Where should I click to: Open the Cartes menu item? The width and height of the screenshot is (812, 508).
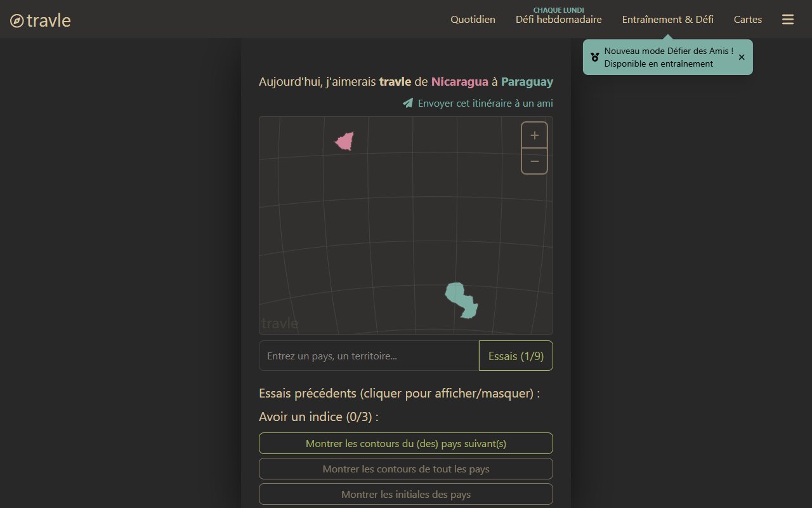coord(748,20)
